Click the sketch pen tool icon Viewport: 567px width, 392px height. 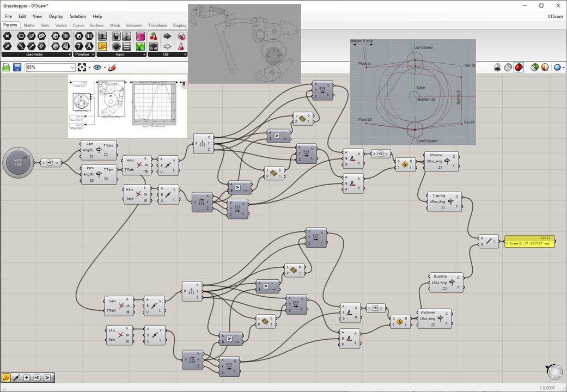[x=112, y=68]
